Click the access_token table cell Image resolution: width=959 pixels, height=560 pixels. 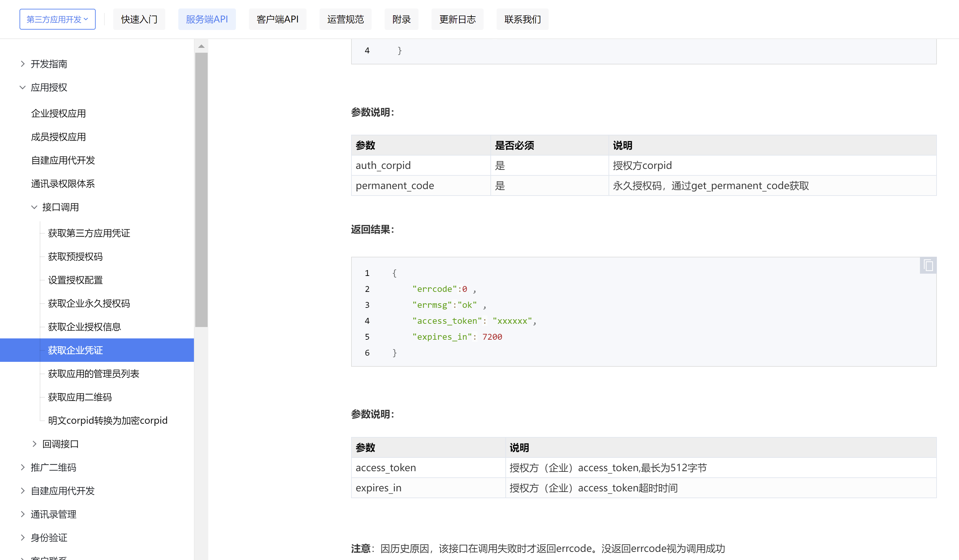click(x=429, y=468)
